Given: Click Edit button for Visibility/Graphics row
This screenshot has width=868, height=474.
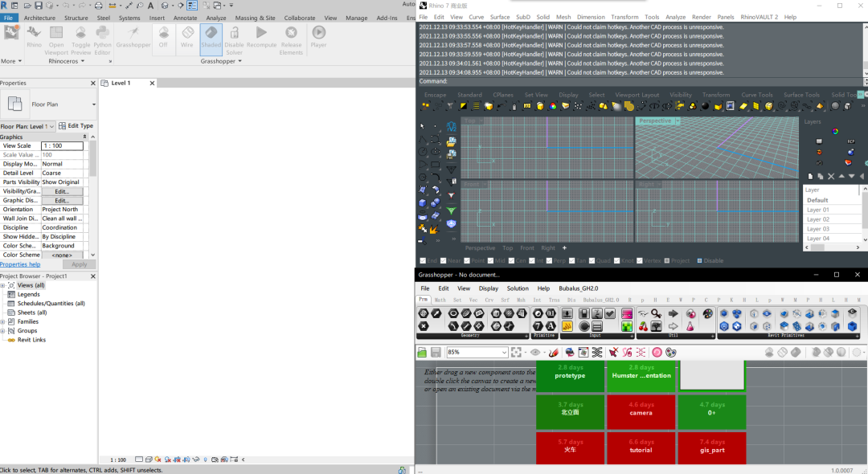Looking at the screenshot, I should tap(61, 191).
